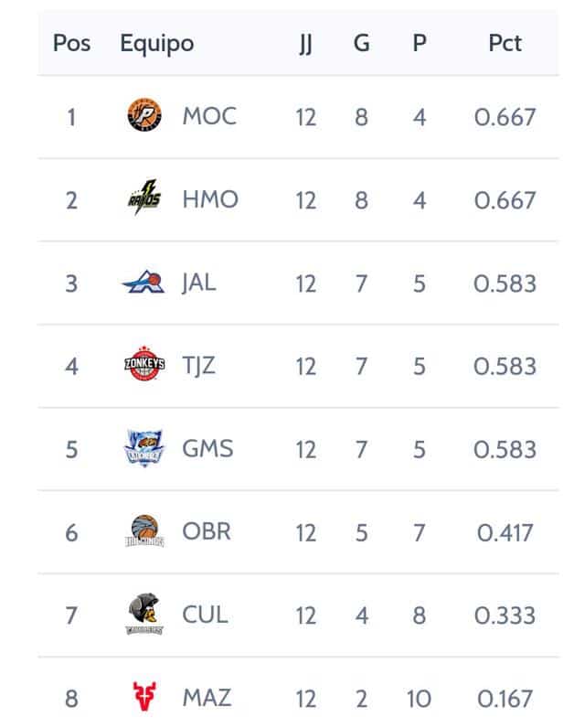Sort by the G column header

pyautogui.click(x=361, y=44)
